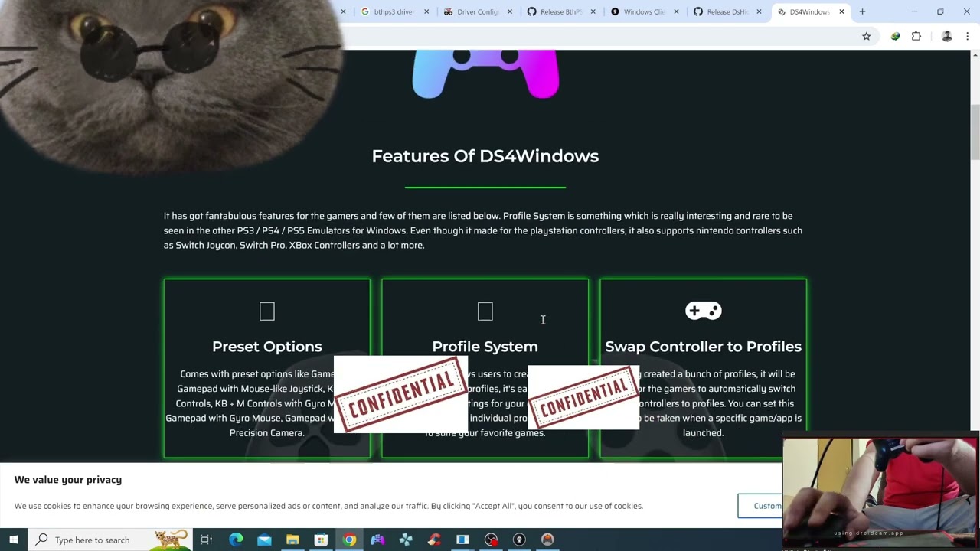Open the dark circular app icon on the taskbar
This screenshot has width=980, height=551.
519,540
